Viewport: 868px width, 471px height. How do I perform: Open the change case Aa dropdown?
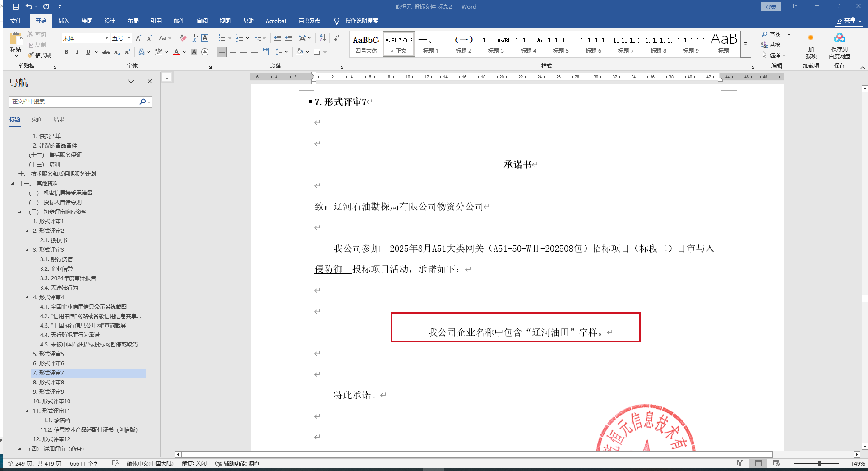coord(165,38)
